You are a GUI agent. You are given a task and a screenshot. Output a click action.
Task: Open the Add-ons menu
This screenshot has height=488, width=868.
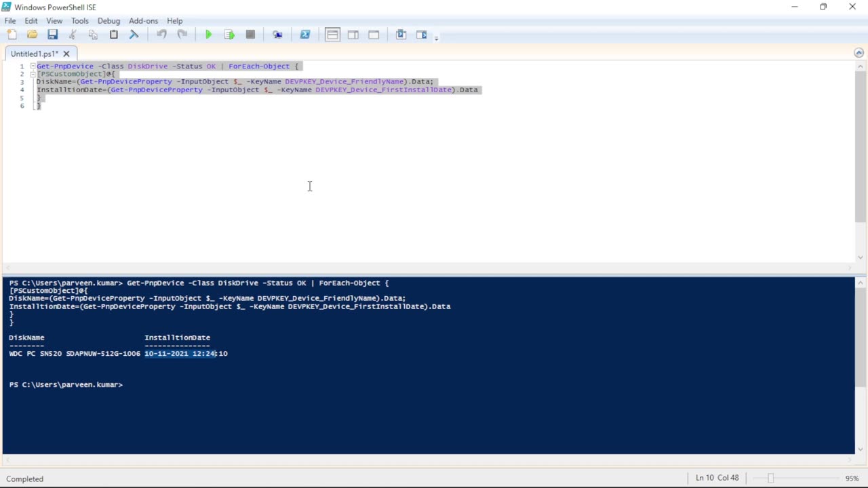tap(143, 21)
